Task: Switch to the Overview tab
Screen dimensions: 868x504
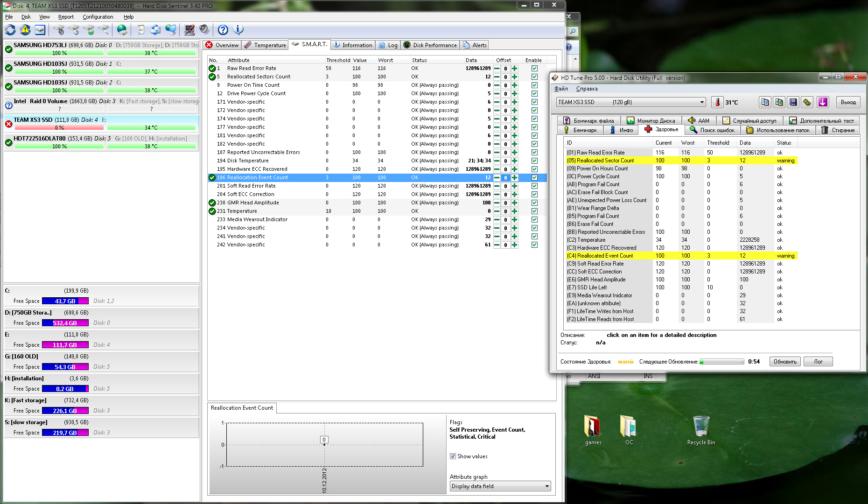Action: (x=222, y=45)
